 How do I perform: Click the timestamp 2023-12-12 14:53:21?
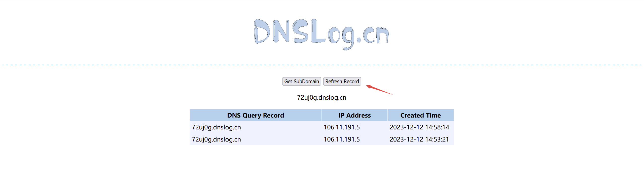click(x=419, y=139)
